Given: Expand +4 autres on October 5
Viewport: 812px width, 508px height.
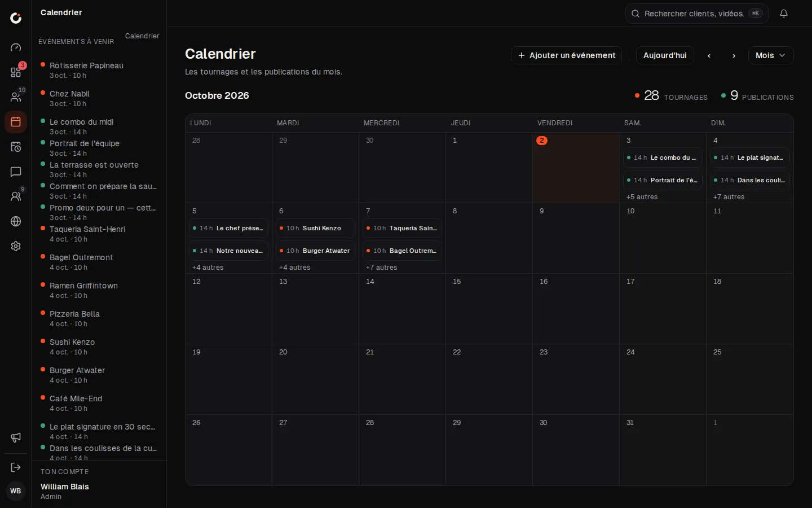Looking at the screenshot, I should pos(208,268).
